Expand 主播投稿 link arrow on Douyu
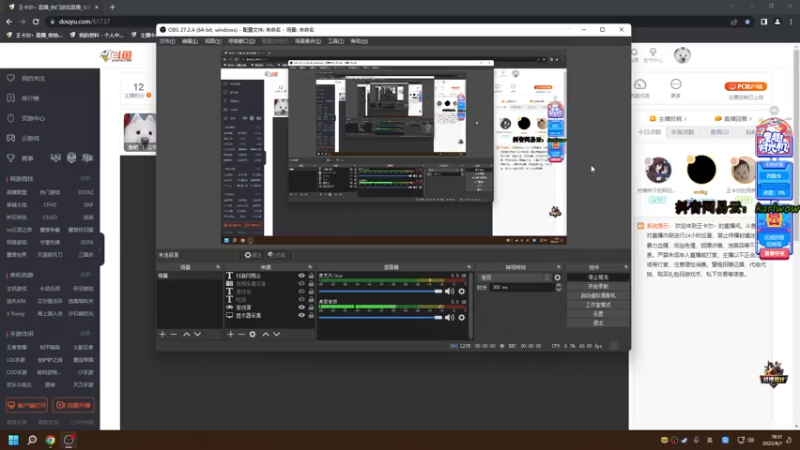 coord(685,118)
